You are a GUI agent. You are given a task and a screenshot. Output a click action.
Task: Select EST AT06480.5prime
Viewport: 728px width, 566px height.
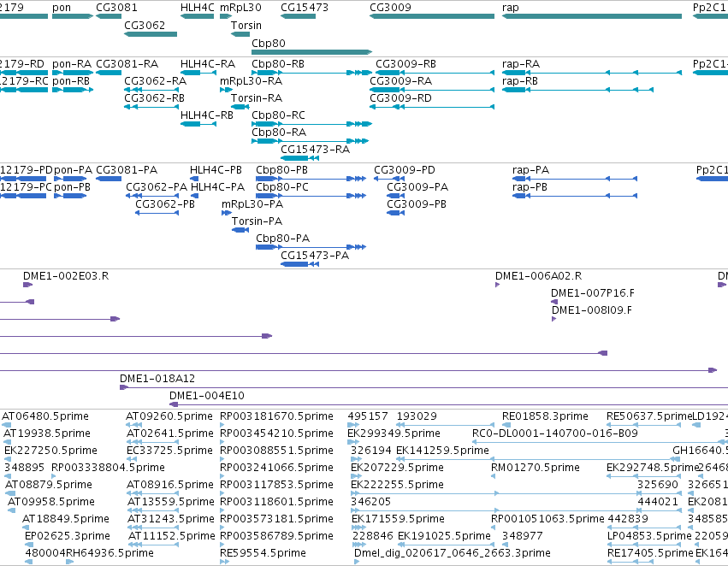(45, 416)
